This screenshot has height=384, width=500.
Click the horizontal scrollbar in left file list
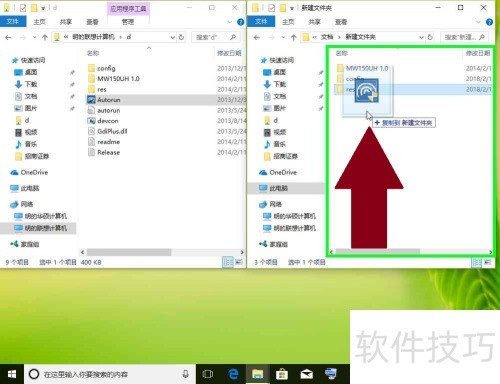pyautogui.click(x=129, y=252)
